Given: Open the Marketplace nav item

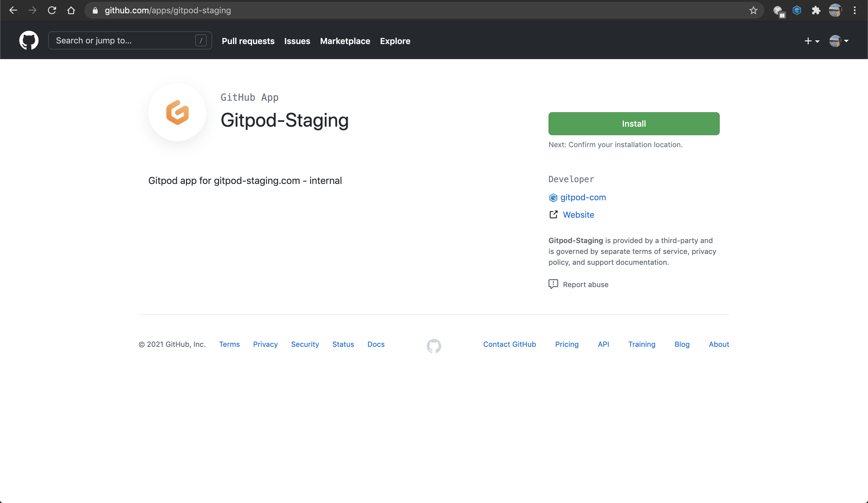Looking at the screenshot, I should [x=345, y=41].
